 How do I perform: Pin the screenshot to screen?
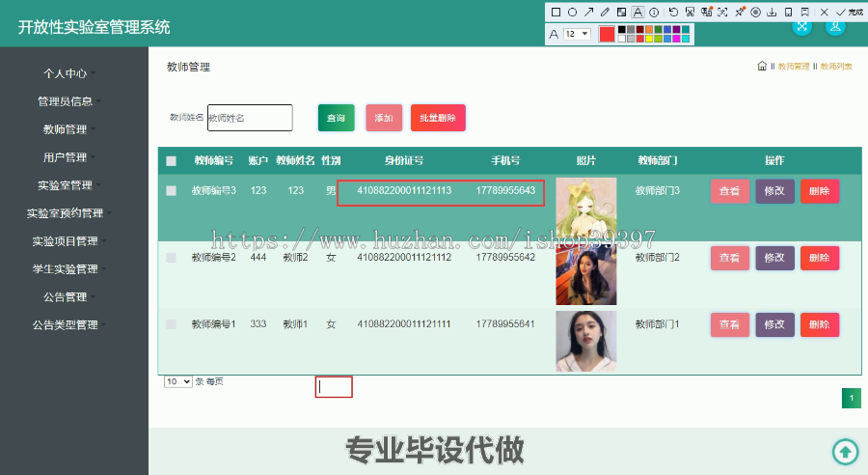pos(740,12)
